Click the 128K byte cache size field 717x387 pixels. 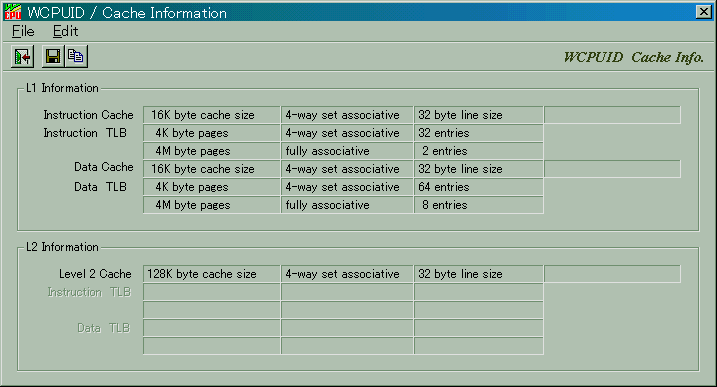[212, 274]
